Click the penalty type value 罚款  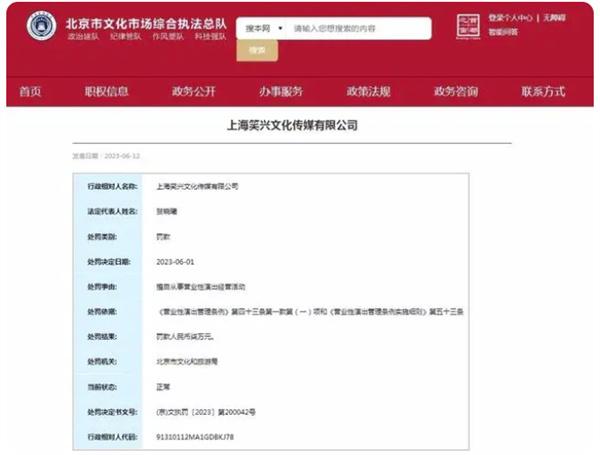(x=163, y=237)
